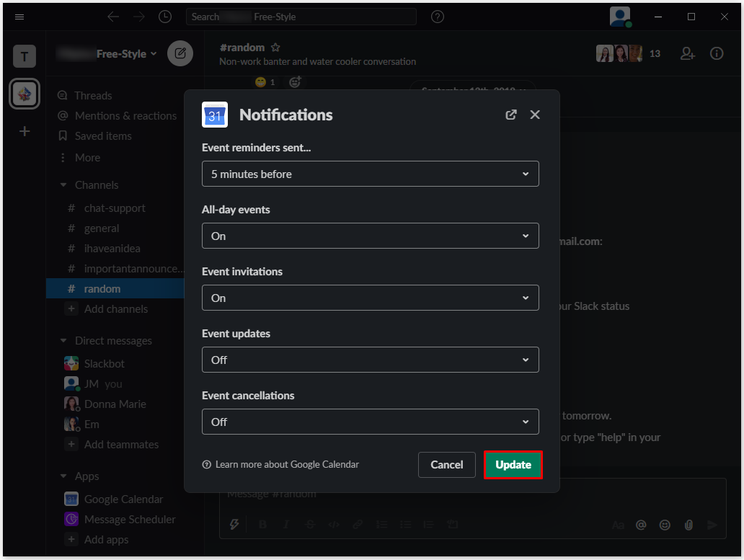Open Notifications dialog in new window icon
This screenshot has width=744, height=560.
pos(510,115)
